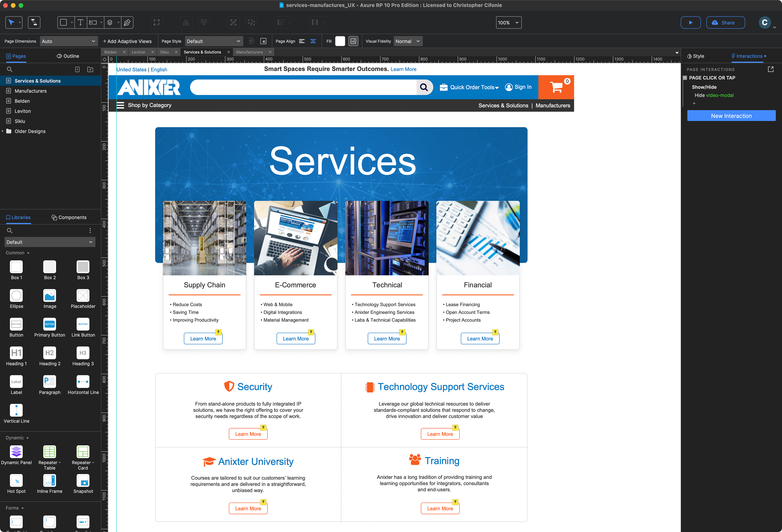The height and width of the screenshot is (532, 782).
Task: Click the New Interaction button
Action: (731, 116)
